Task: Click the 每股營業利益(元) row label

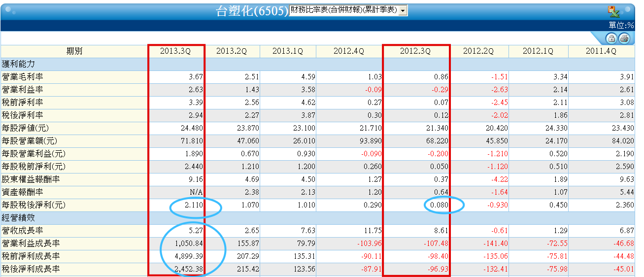Action: (x=34, y=154)
